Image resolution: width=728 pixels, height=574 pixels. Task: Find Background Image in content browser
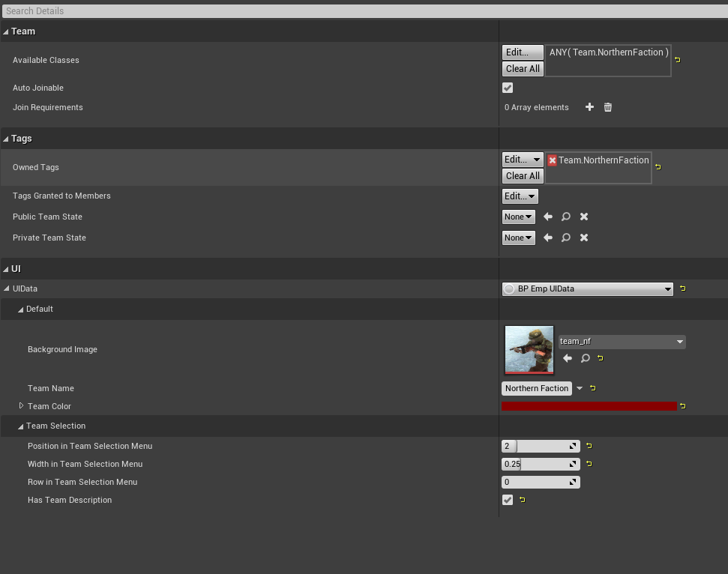(x=586, y=358)
